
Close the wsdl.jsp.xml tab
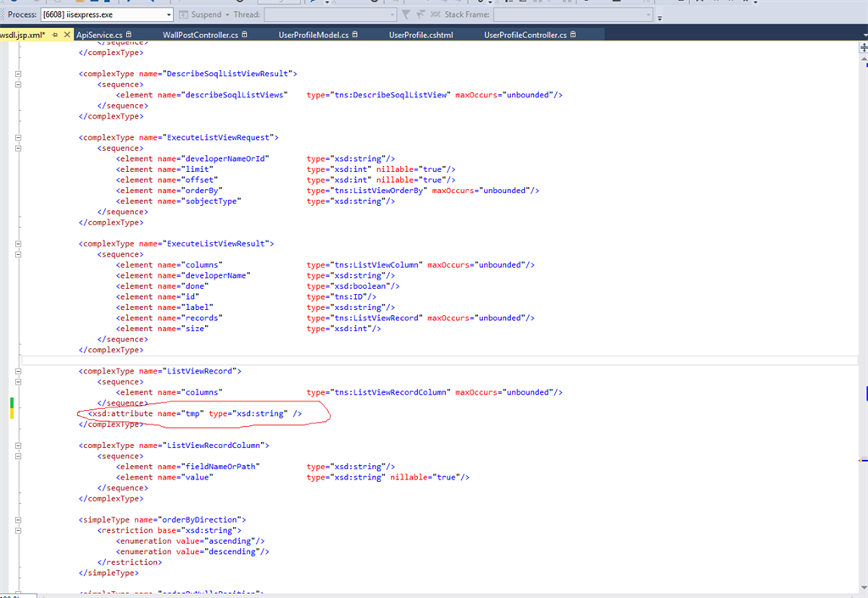tap(67, 35)
